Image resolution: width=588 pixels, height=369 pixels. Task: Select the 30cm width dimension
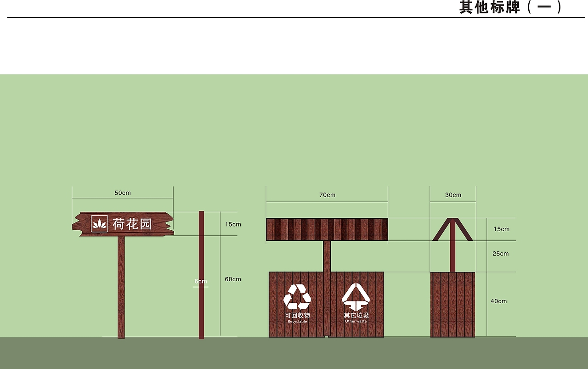(x=453, y=195)
